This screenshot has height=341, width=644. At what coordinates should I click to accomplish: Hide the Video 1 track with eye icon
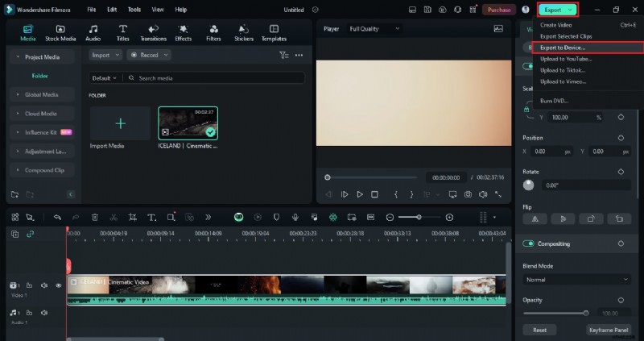tap(58, 285)
